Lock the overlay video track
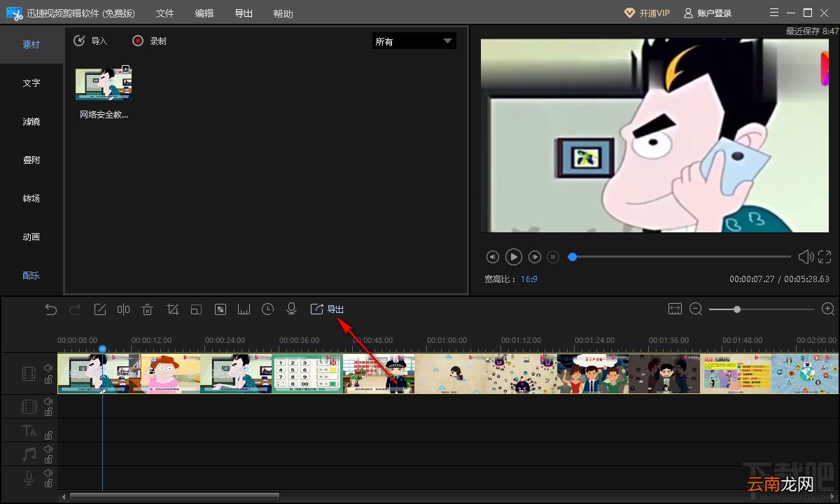The height and width of the screenshot is (504, 840). 48,412
